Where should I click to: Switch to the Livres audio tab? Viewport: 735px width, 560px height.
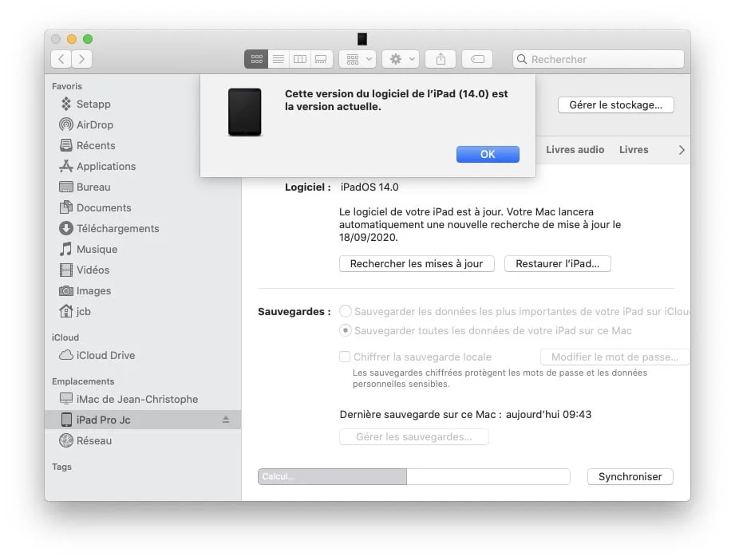click(x=575, y=149)
